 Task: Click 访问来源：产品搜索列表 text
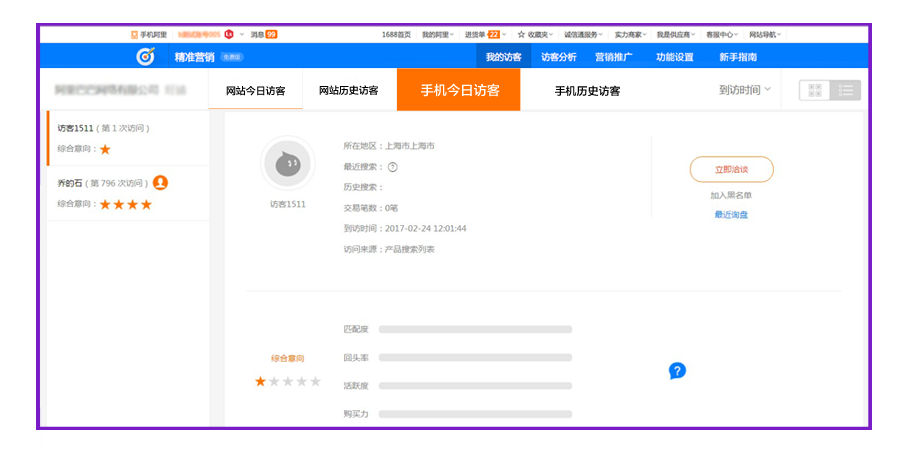point(389,249)
